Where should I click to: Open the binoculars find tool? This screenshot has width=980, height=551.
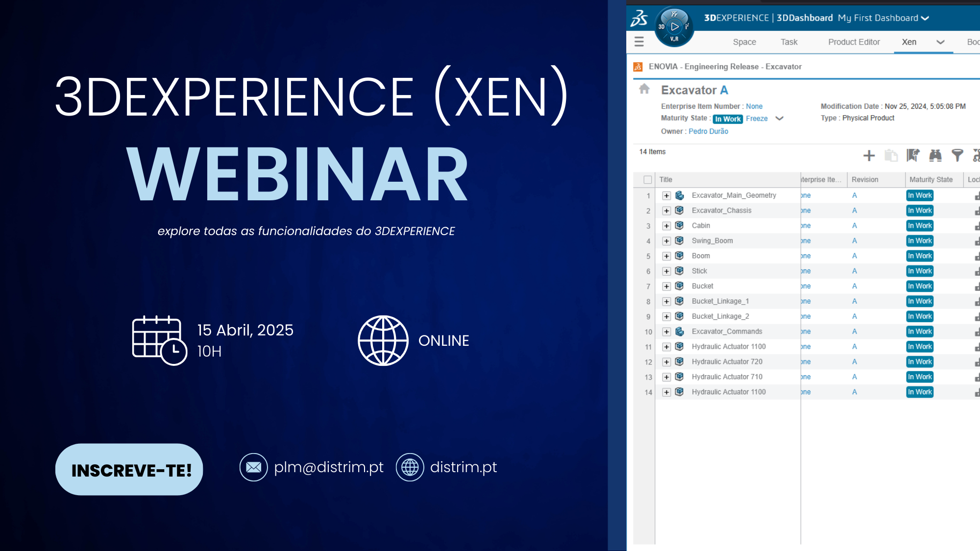point(935,155)
